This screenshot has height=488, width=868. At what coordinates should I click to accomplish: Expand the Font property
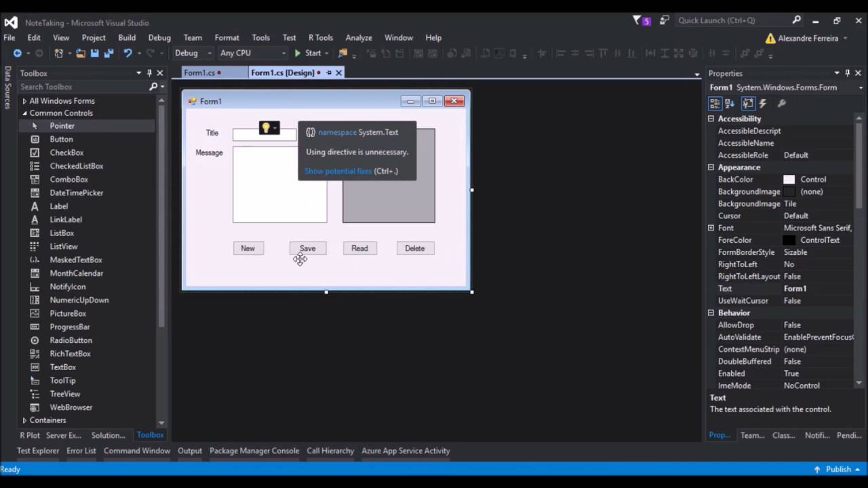[x=711, y=228]
